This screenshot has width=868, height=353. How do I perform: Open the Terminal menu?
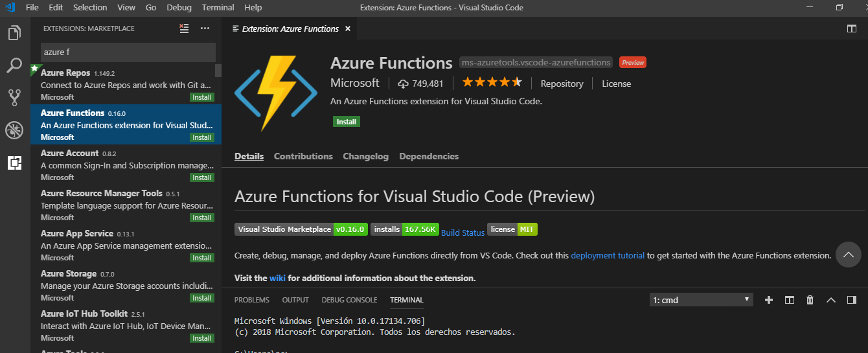coord(218,8)
